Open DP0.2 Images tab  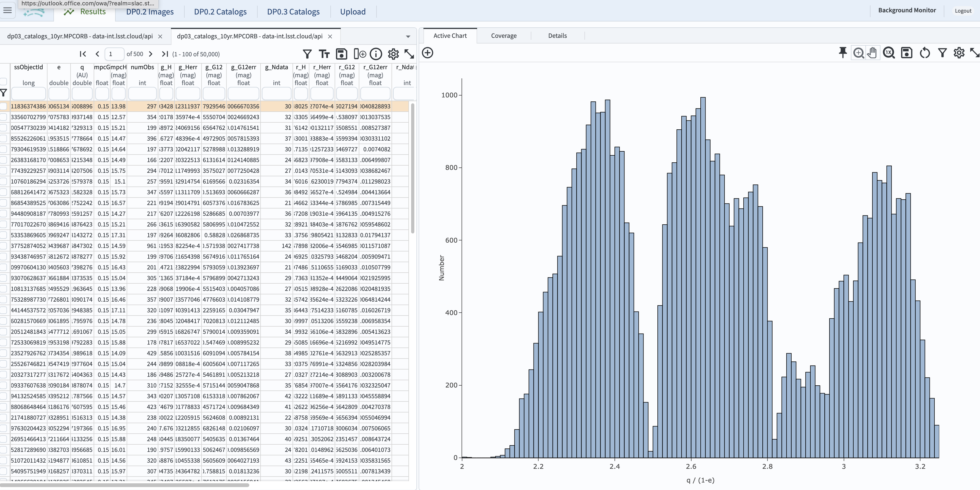pos(150,12)
